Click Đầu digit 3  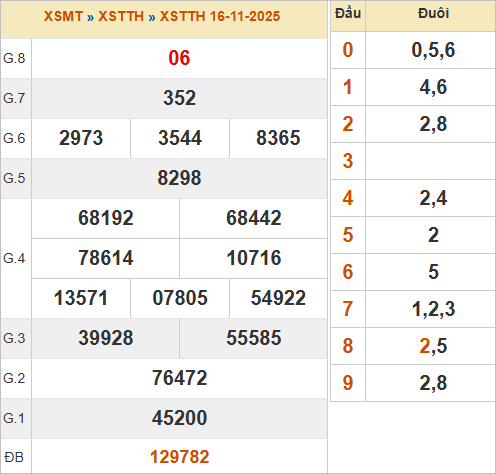[348, 161]
